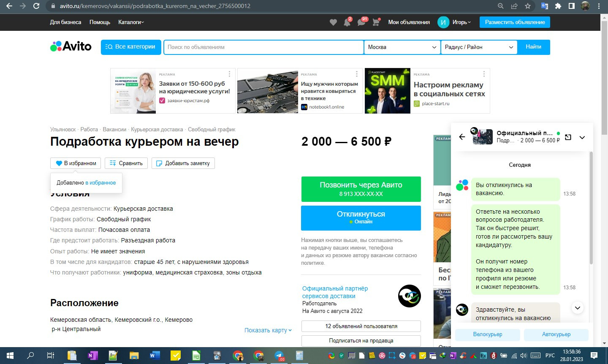Screen dimensions: 608x364
Task: Go back in chat panel with arrow
Action: click(462, 137)
